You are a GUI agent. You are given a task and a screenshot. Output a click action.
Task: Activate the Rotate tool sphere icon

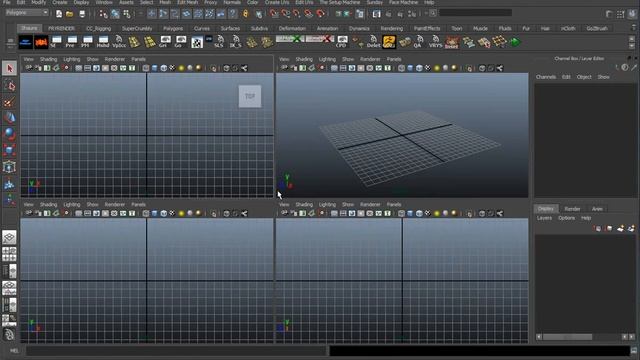click(9, 134)
